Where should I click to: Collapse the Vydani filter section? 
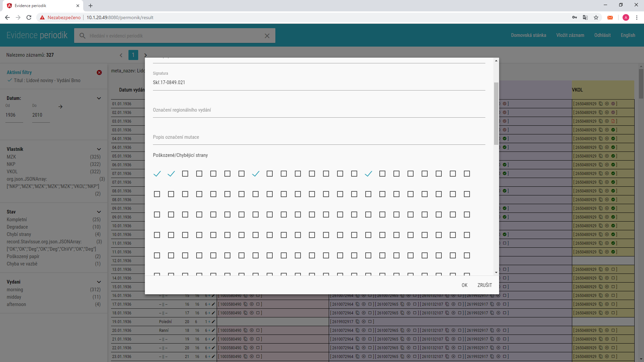[x=99, y=282]
